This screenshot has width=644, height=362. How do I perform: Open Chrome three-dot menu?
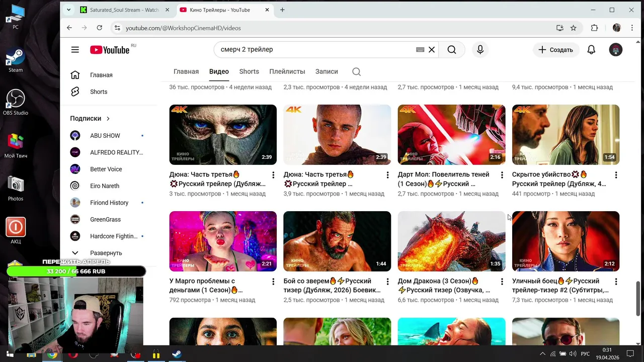coord(632,28)
